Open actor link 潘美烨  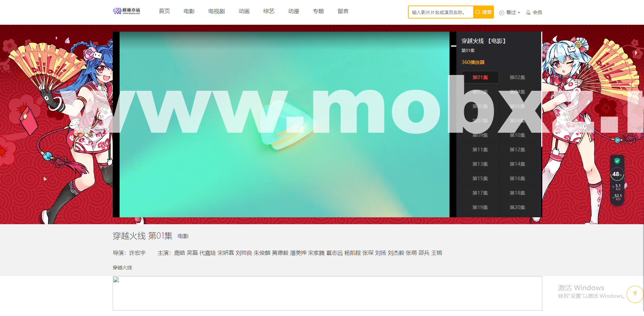(x=298, y=253)
